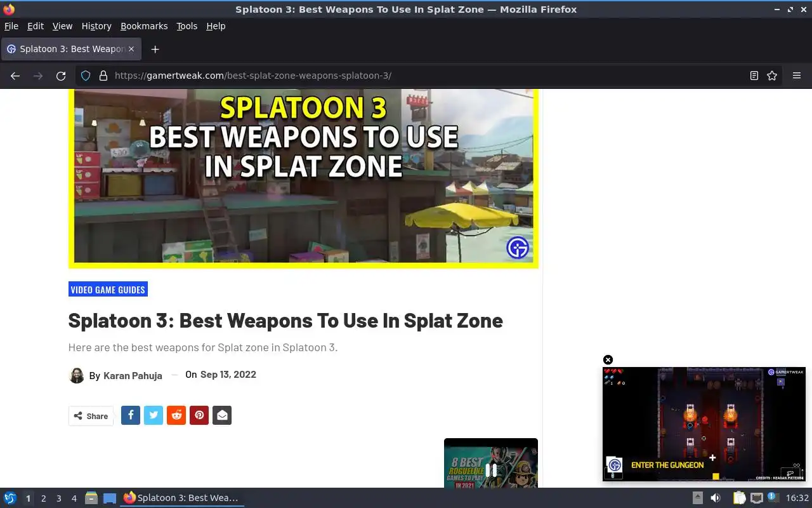812x508 pixels.
Task: Open the floating Enter the Gungeon video
Action: click(704, 424)
